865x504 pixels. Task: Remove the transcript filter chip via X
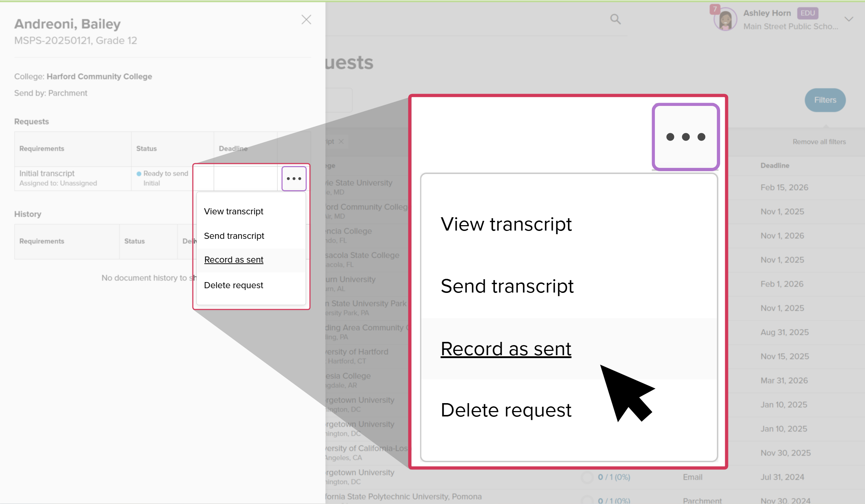coord(341,142)
